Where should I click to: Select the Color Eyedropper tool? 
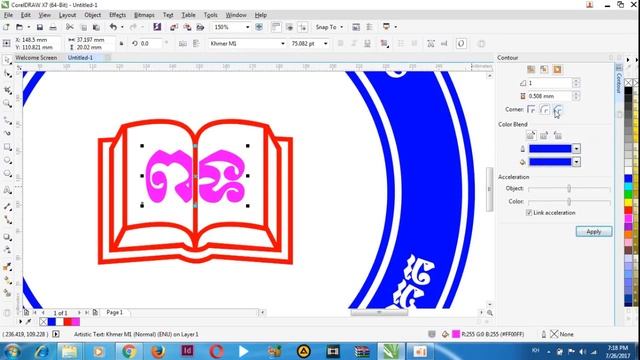click(7, 267)
